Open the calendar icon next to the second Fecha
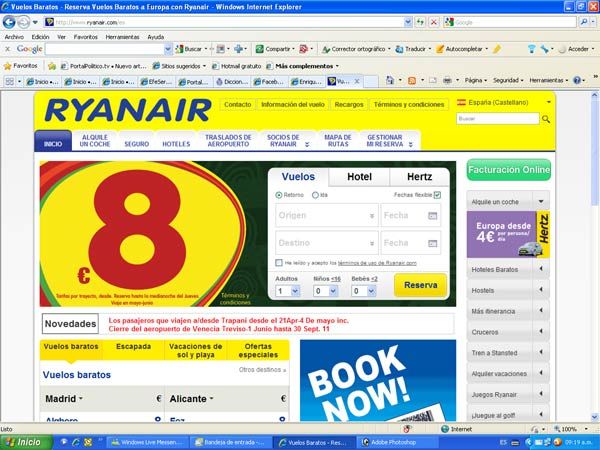Screen dimensions: 600x450 tap(432, 243)
